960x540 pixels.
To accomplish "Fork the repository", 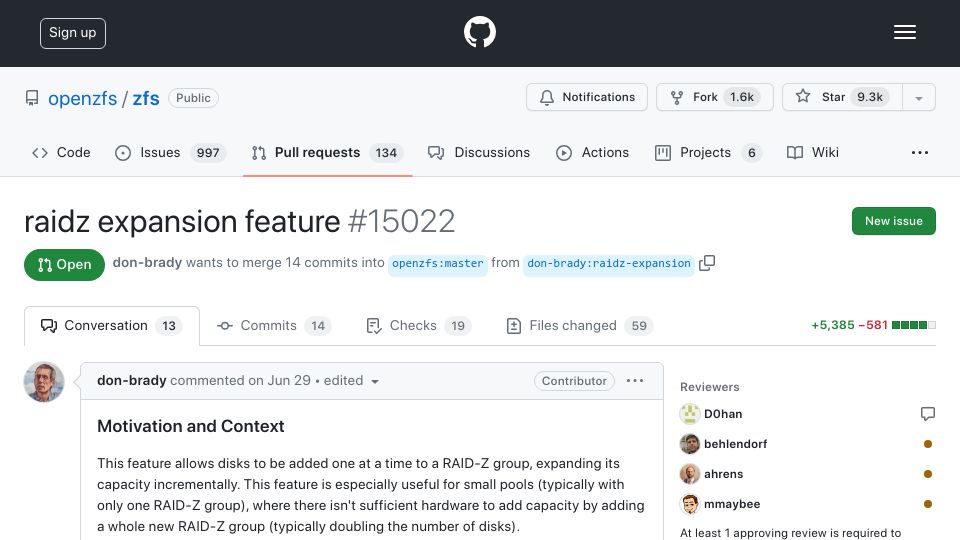I will [x=714, y=97].
